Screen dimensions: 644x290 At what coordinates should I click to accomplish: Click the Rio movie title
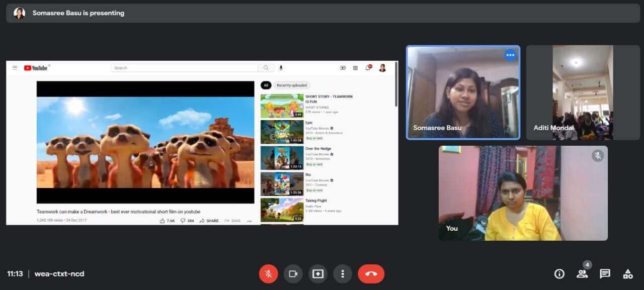(x=308, y=175)
